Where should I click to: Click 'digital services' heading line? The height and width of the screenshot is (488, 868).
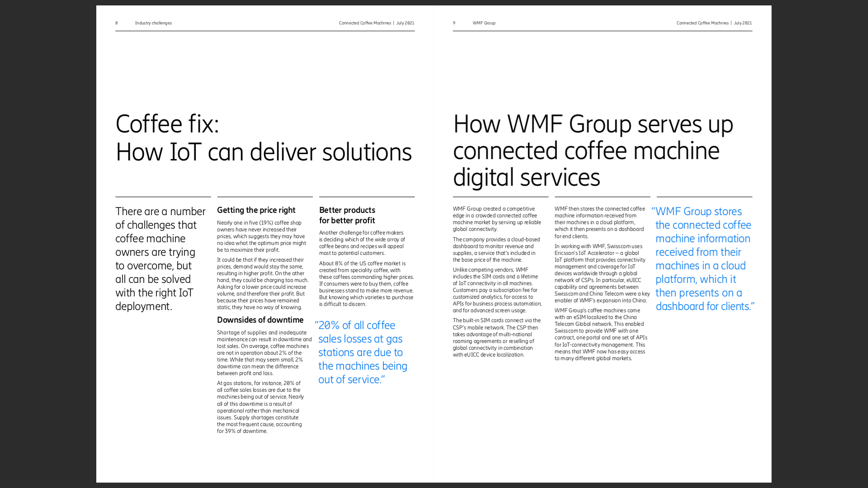527,177
